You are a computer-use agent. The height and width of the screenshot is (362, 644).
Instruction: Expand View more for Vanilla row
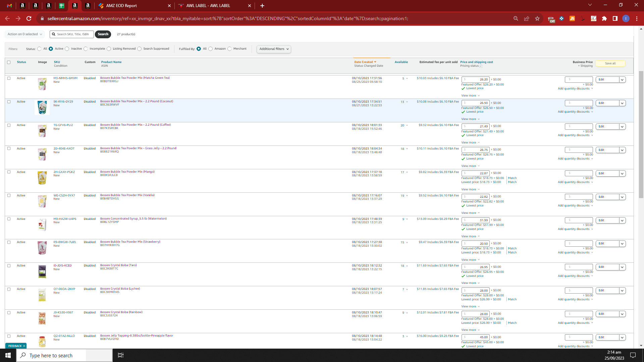[470, 213]
